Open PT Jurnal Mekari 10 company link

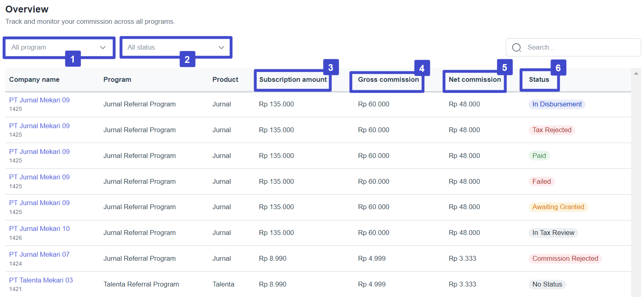point(40,229)
